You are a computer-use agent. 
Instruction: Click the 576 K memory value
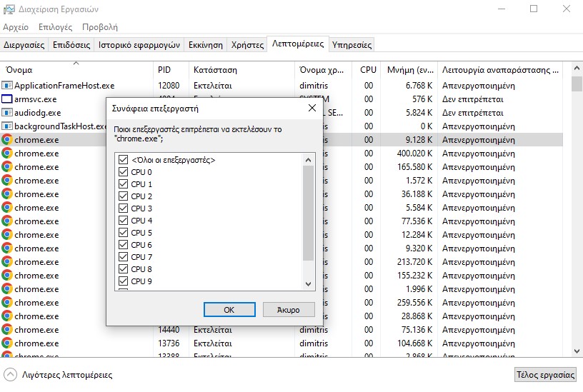tap(422, 99)
